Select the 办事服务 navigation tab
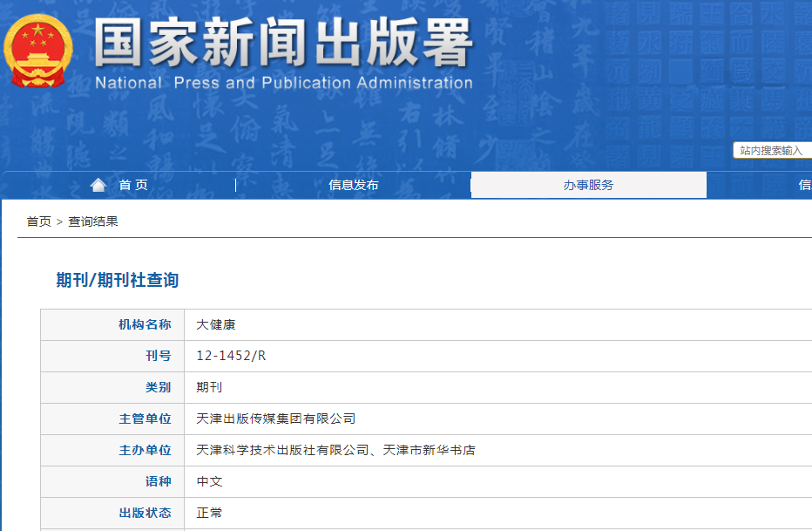Image resolution: width=812 pixels, height=531 pixels. [x=588, y=185]
